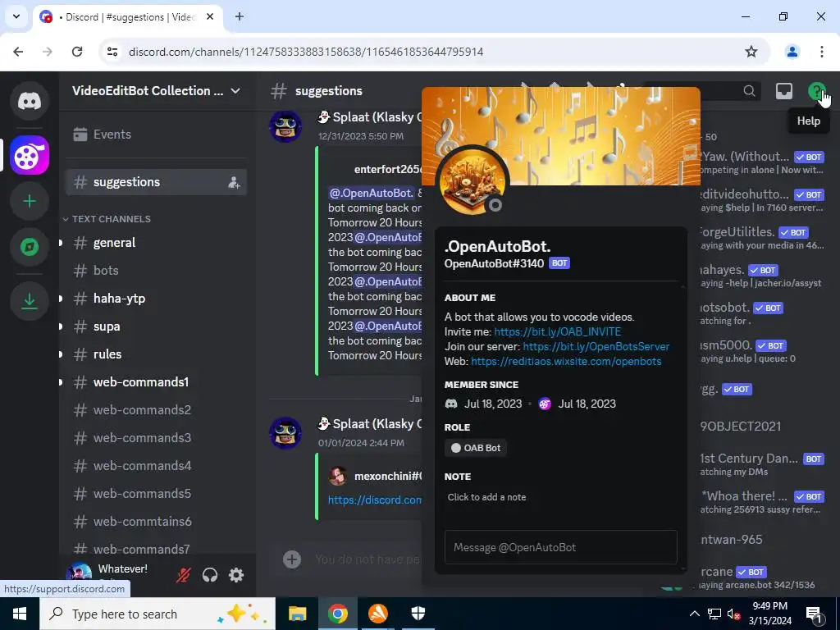The width and height of the screenshot is (840, 630).
Task: Go back in browser history
Action: (x=18, y=52)
